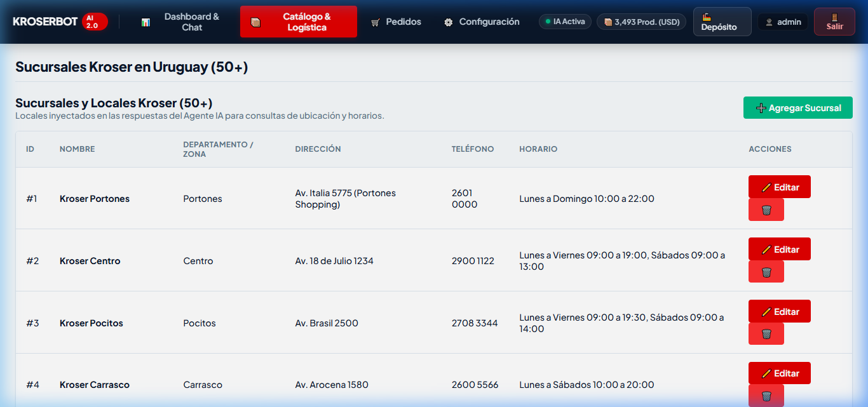Click the IA Activa status badge
Image resolution: width=868 pixels, height=407 pixels.
pyautogui.click(x=565, y=22)
